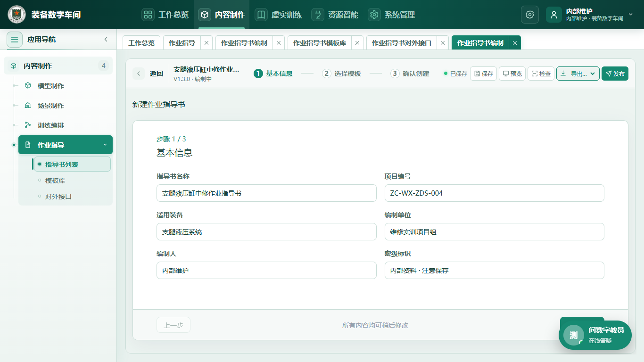Collapse the 应用导航 sidebar chevron

coord(106,40)
